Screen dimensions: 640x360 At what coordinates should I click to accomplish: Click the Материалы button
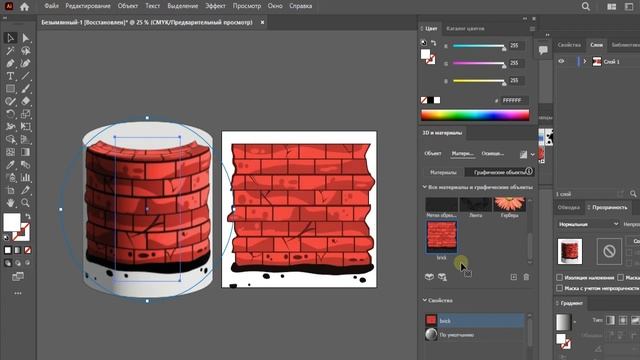(x=443, y=172)
